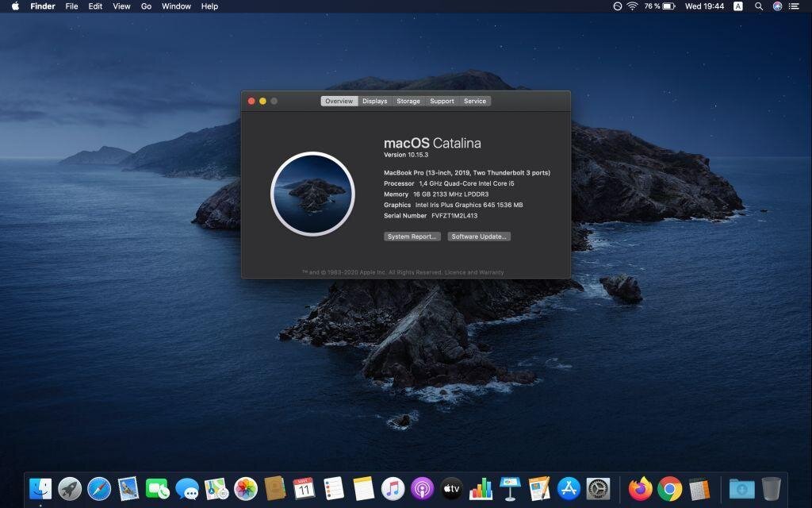Screen dimensions: 812x508
Task: Switch to the Displays tab
Action: click(375, 101)
